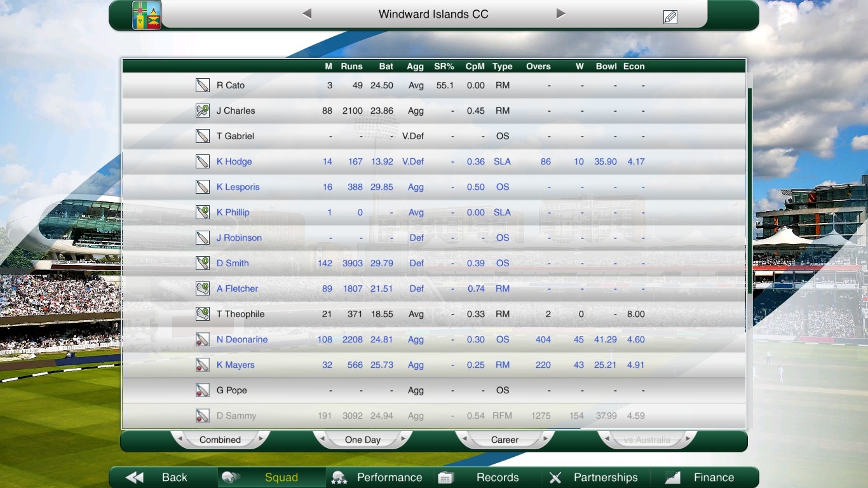Sort by the Overs column header
The height and width of the screenshot is (488, 868).
538,66
